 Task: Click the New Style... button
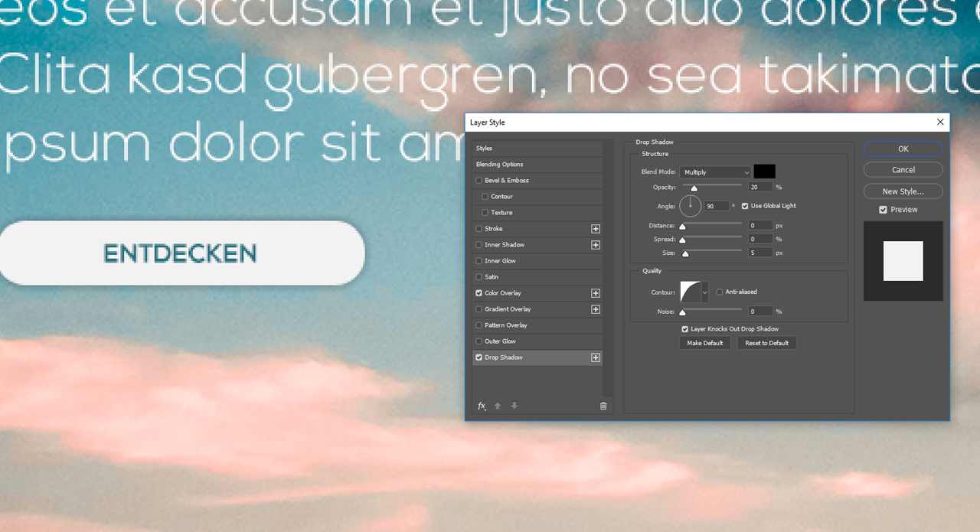903,191
